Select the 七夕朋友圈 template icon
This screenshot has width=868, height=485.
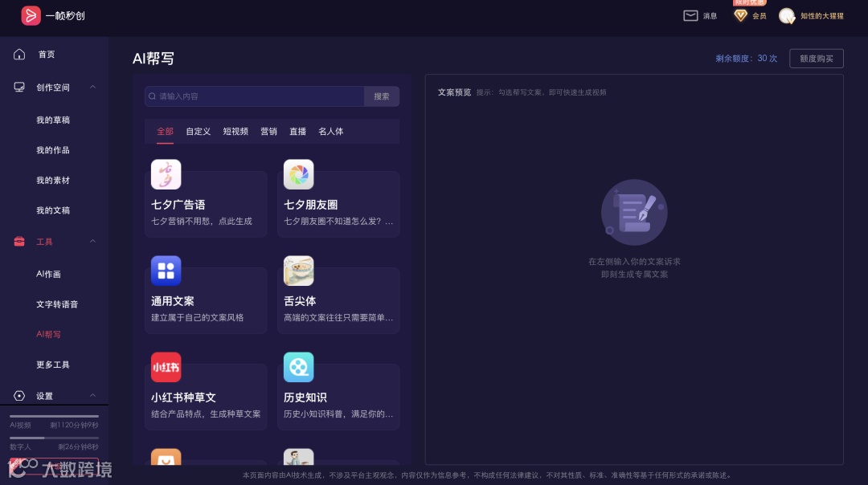click(298, 174)
